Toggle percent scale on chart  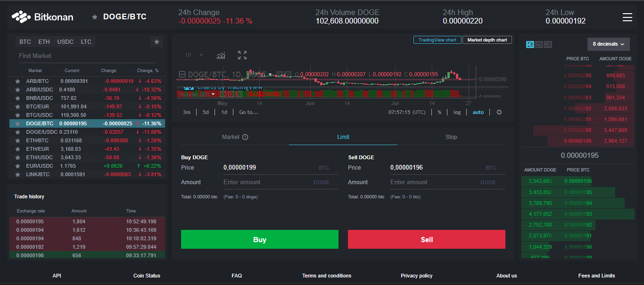point(439,112)
